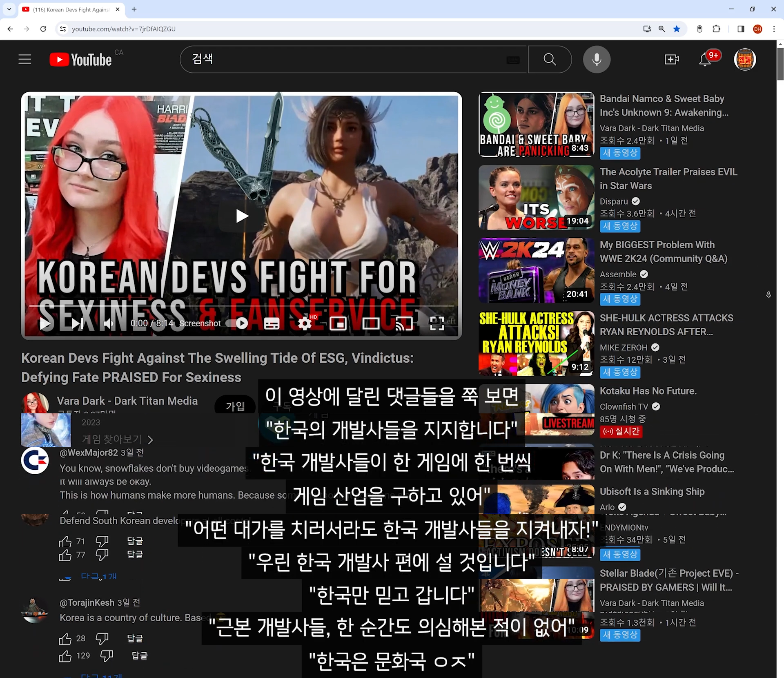Seek on the video progress bar
This screenshot has height=678, width=784.
(242, 306)
